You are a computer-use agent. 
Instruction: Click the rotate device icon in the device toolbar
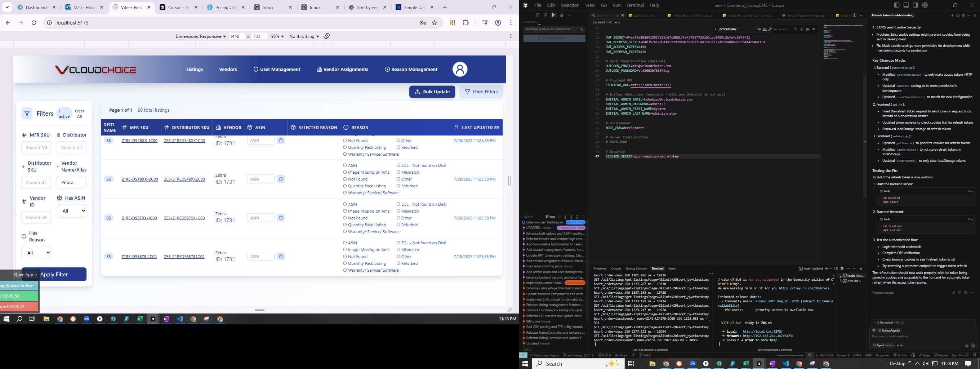point(327,36)
